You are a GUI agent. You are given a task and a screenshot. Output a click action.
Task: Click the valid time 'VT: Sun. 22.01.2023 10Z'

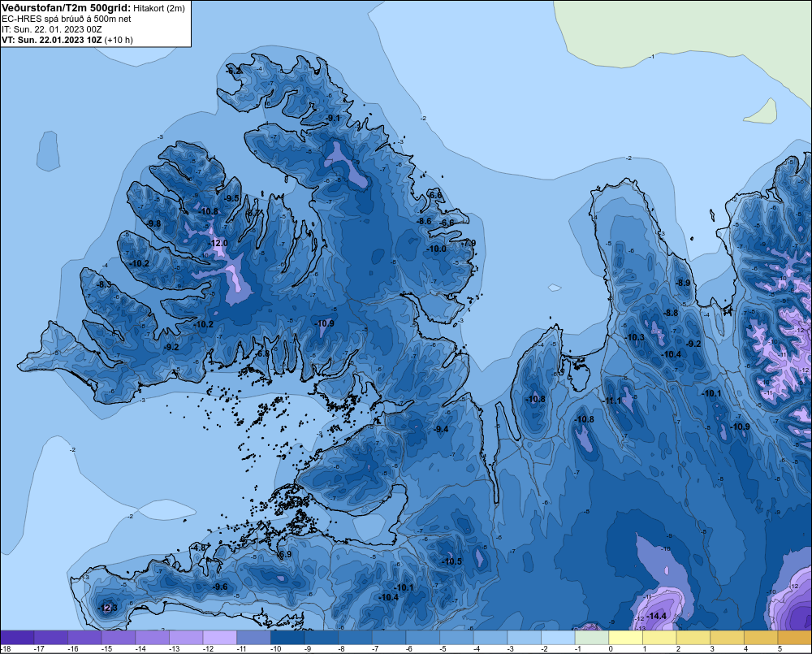[x=52, y=40]
